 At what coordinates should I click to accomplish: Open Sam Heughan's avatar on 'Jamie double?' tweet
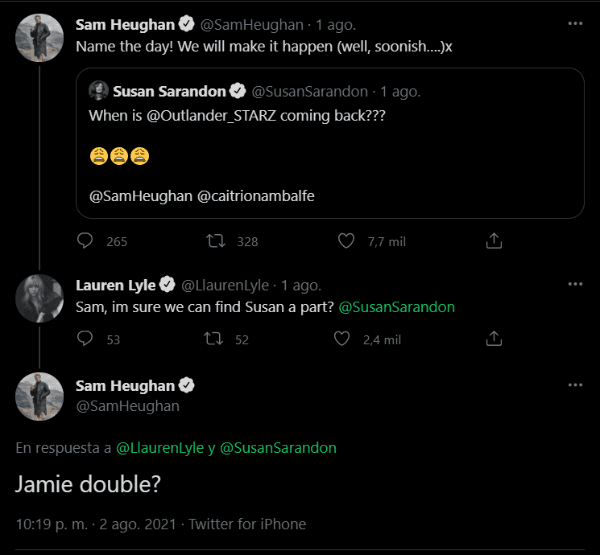[40, 396]
